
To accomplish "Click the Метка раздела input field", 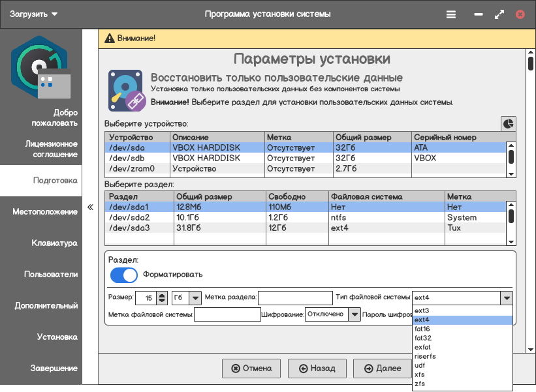I will coord(295,297).
